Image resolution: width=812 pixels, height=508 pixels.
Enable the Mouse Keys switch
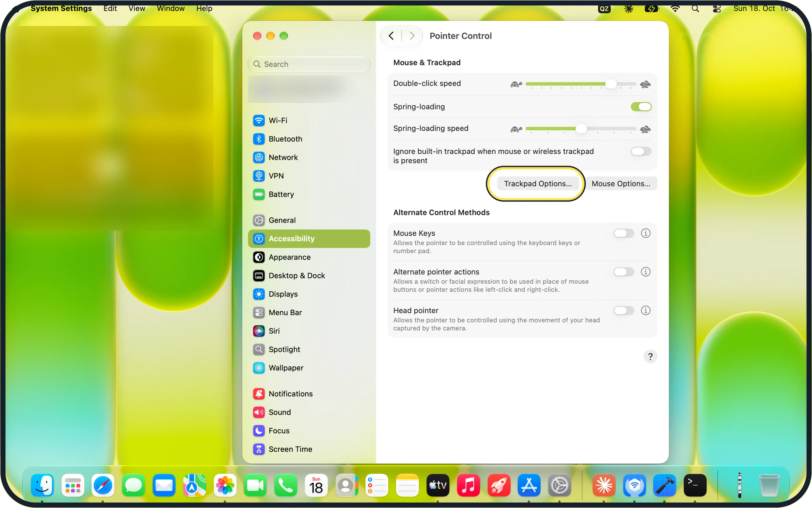(624, 233)
